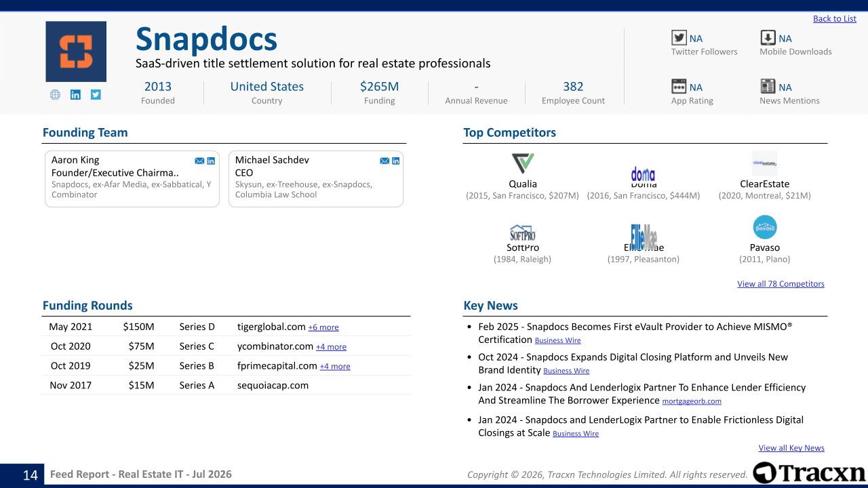This screenshot has width=868, height=488.
Task: Click the SoftPro competitor logo
Action: point(523,232)
